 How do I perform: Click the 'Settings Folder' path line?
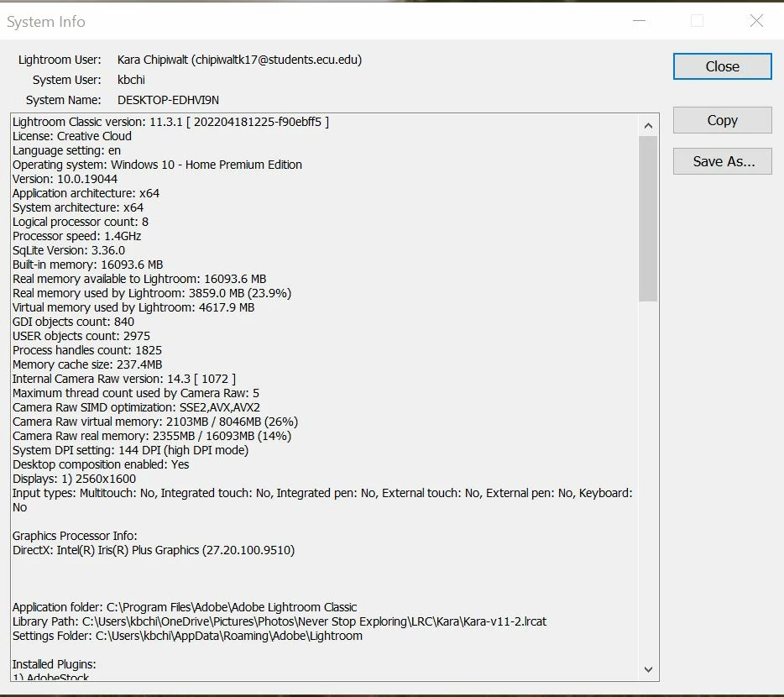pos(187,636)
